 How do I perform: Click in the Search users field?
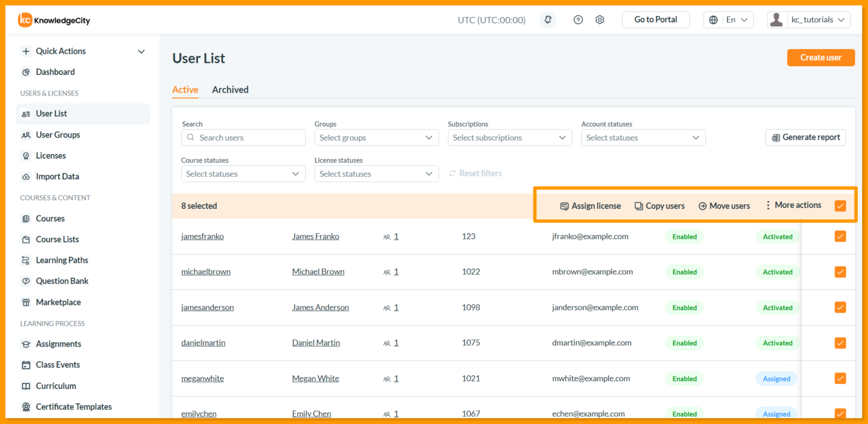point(243,138)
